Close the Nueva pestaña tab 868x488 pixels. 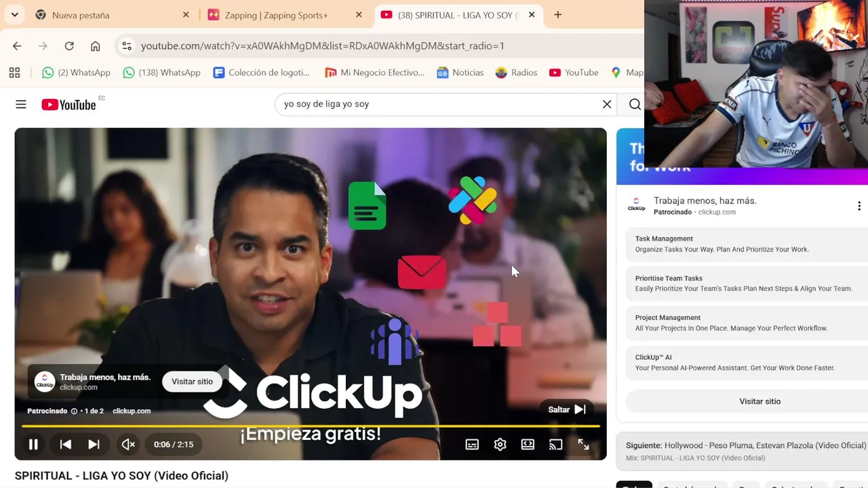186,15
